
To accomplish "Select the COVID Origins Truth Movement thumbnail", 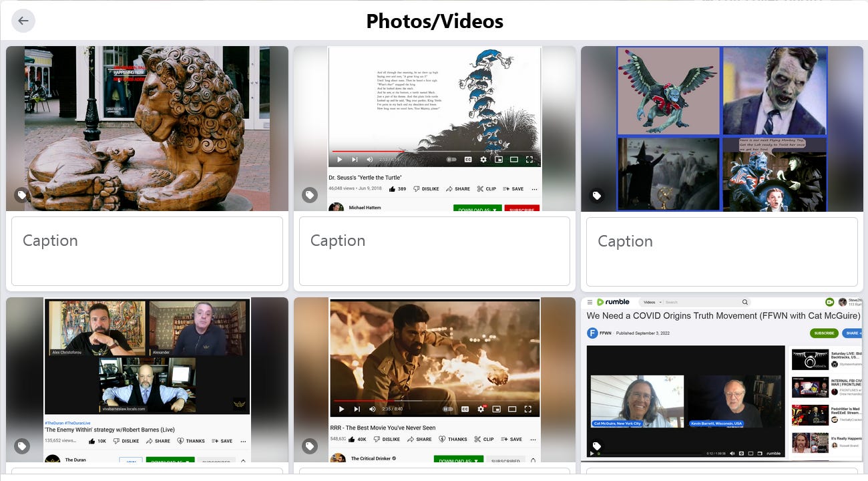I will pyautogui.click(x=722, y=379).
